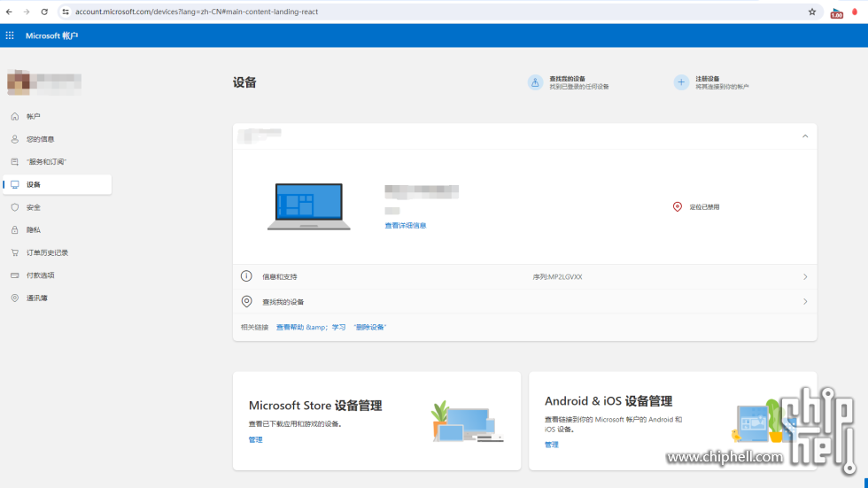Click the cart icon beside 订单历史记录
Viewport: 868px width, 488px height.
click(x=15, y=252)
